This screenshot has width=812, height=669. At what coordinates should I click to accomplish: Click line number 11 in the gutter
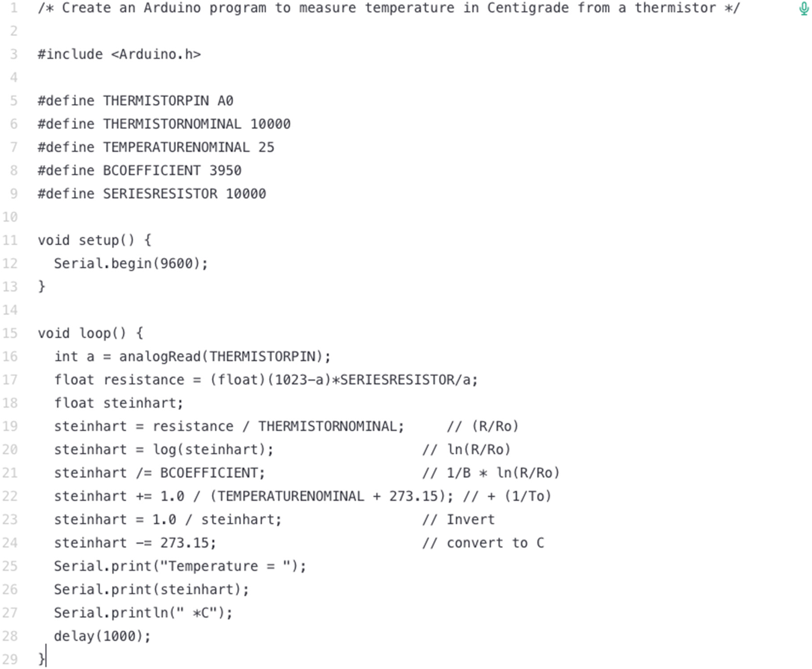point(10,241)
